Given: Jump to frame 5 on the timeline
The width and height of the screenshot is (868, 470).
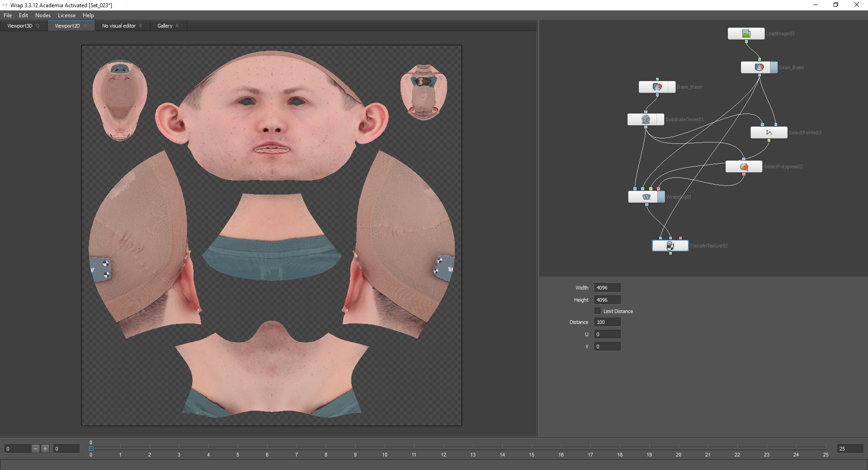Looking at the screenshot, I should pos(238,455).
